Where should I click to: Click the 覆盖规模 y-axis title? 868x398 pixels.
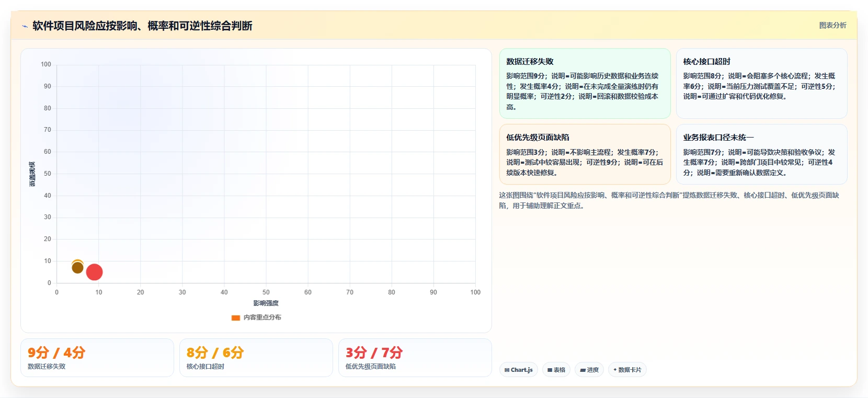coord(32,174)
